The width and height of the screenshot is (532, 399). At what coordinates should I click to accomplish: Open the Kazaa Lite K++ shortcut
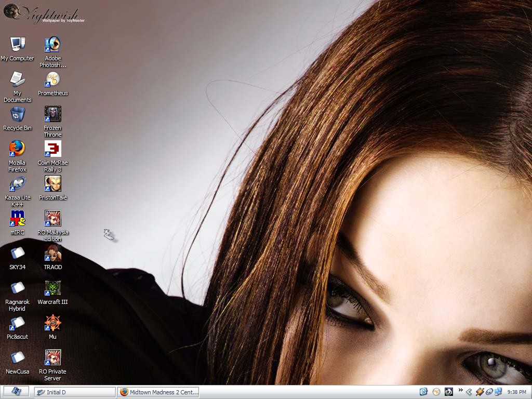point(17,184)
